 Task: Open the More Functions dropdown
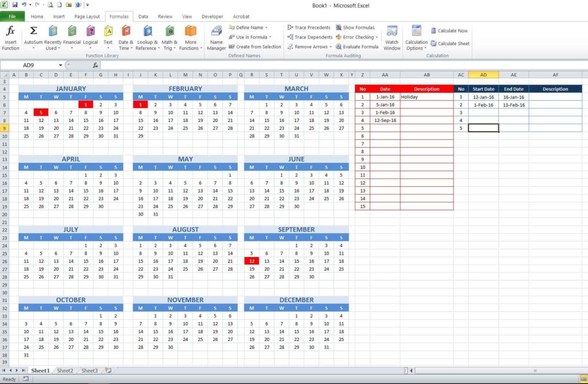click(x=189, y=39)
